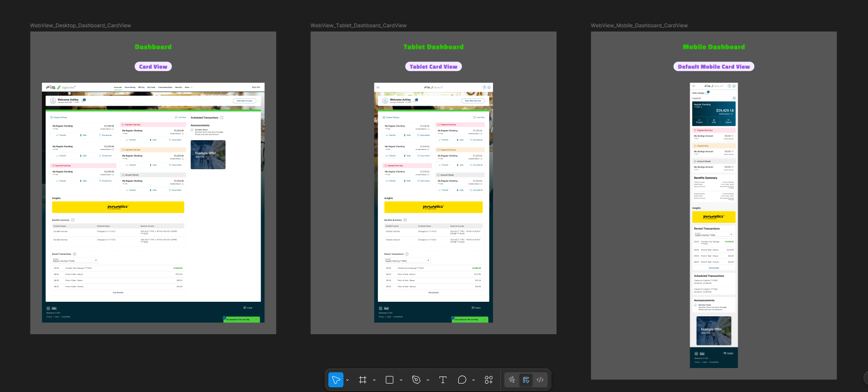Open the Pen tool dropdown arrow
The width and height of the screenshot is (868, 392).
(x=428, y=380)
